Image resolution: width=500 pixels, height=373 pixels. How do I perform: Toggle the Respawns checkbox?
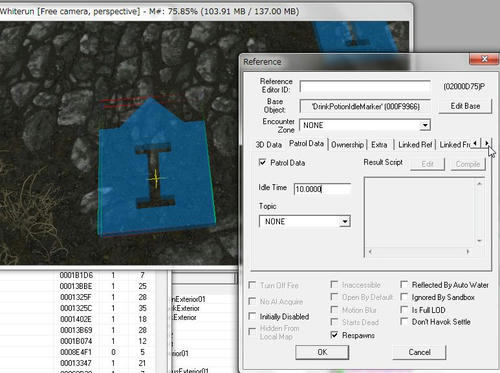(x=334, y=335)
